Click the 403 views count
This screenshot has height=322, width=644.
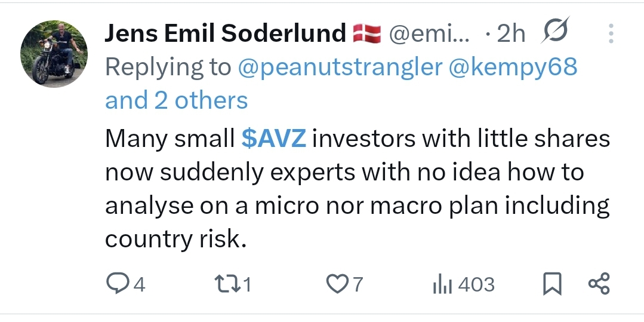pos(476,284)
